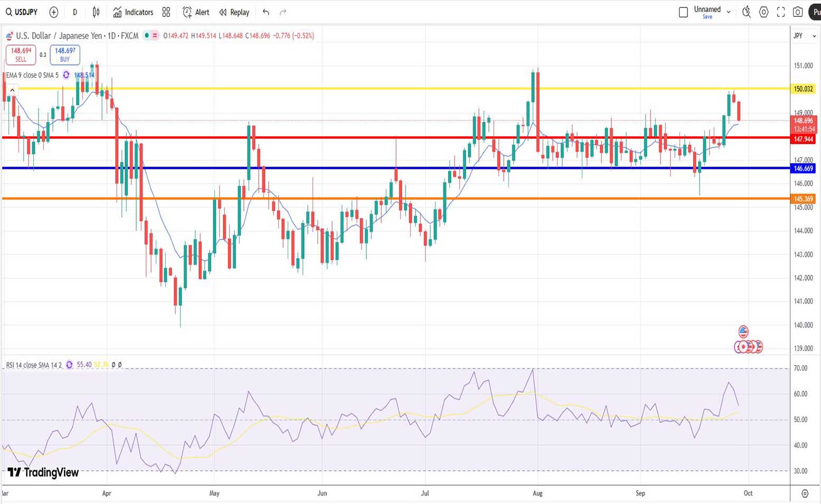Open the candlestick chart style selector
The image size is (821, 504).
(96, 12)
